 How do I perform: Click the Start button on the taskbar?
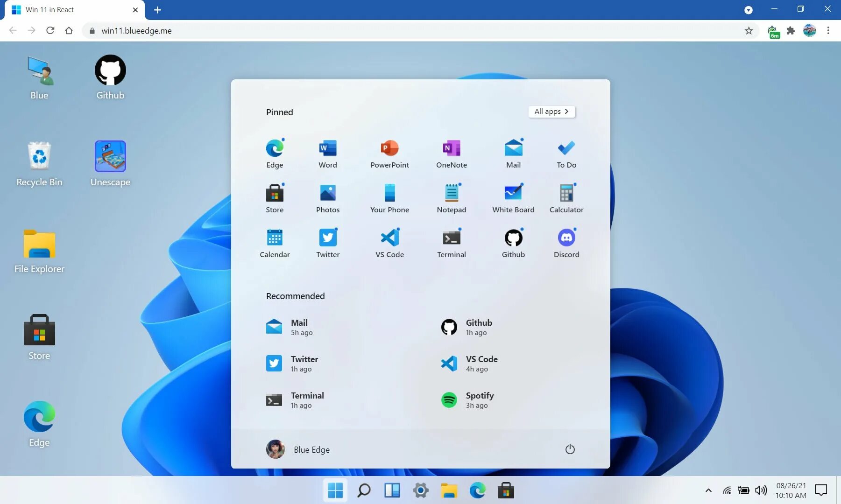click(335, 490)
